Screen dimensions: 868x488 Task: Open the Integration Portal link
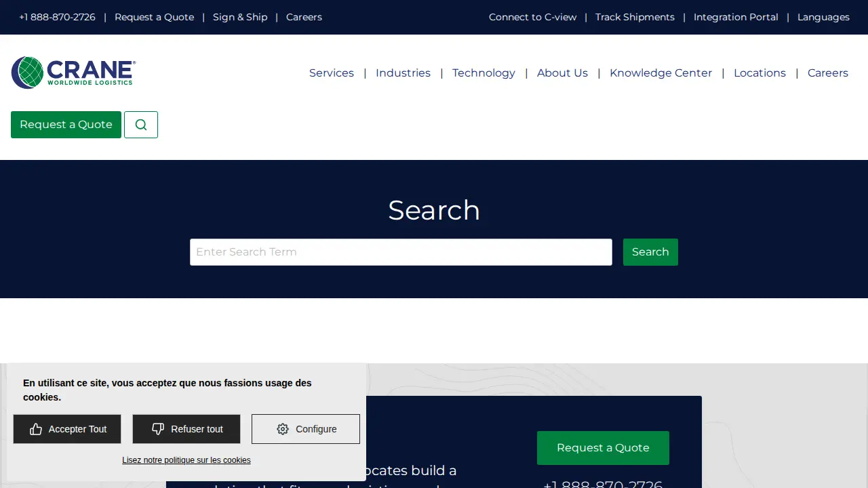tap(736, 17)
